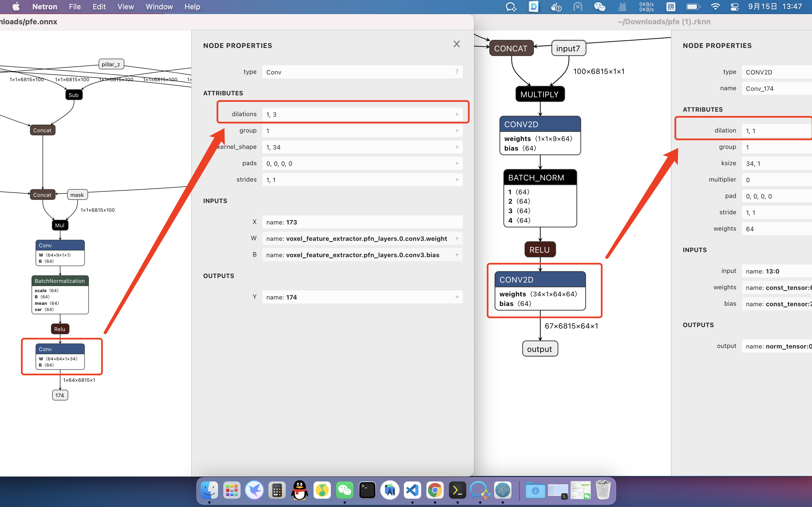Open the Help menu
Screen dimensions: 812x507
[x=192, y=7]
